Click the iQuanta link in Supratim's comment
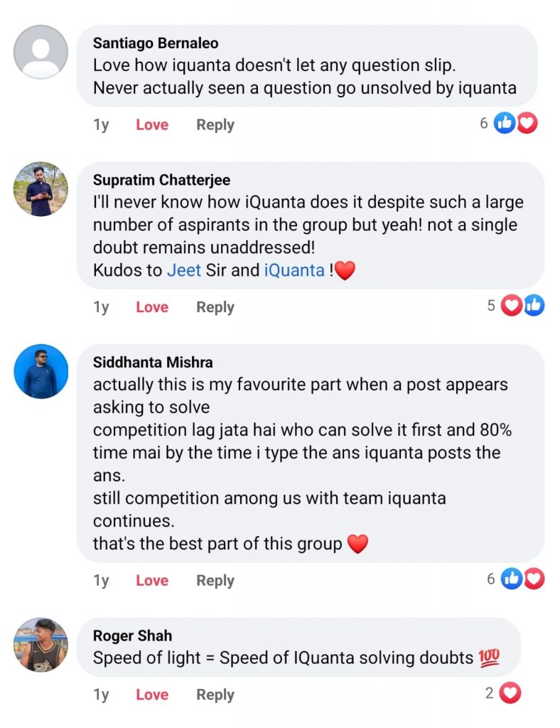The image size is (560, 728). (x=294, y=270)
